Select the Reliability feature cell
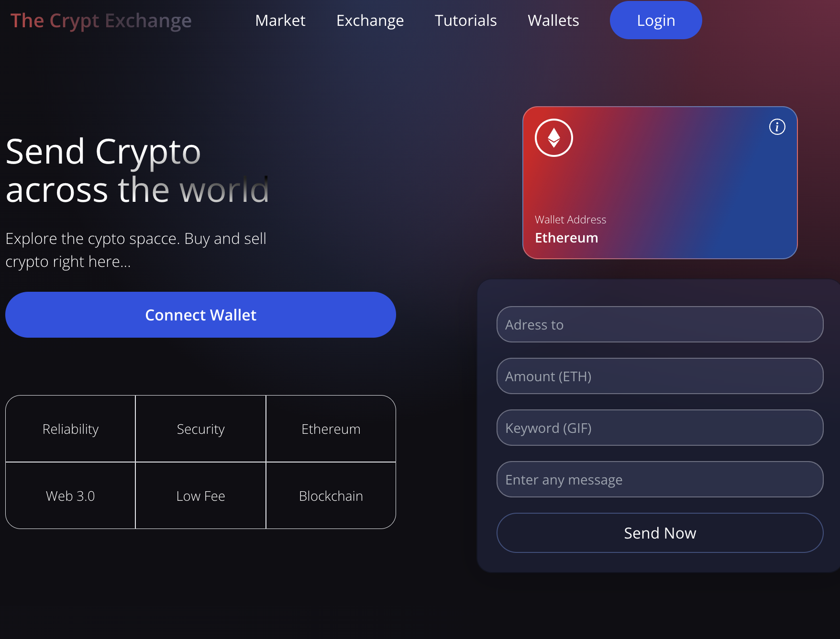Screen dimensions: 840x639 [x=70, y=429]
